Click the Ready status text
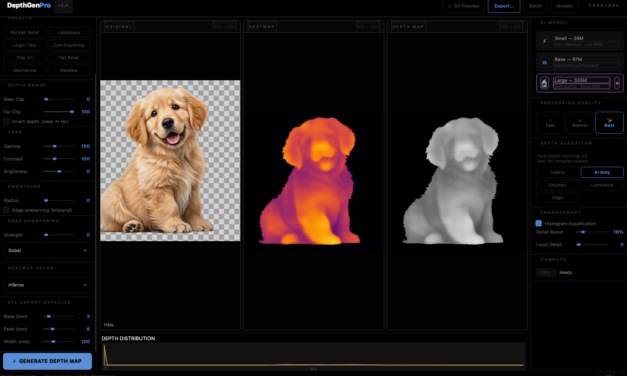Viewport: 627px width, 376px height. 565,272
